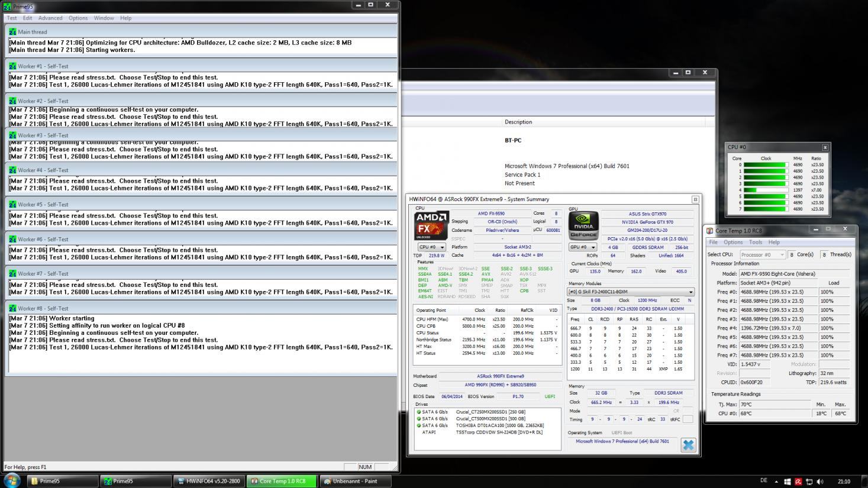Click the taskbar clock 21:10
The height and width of the screenshot is (488, 868).
pos(844,481)
